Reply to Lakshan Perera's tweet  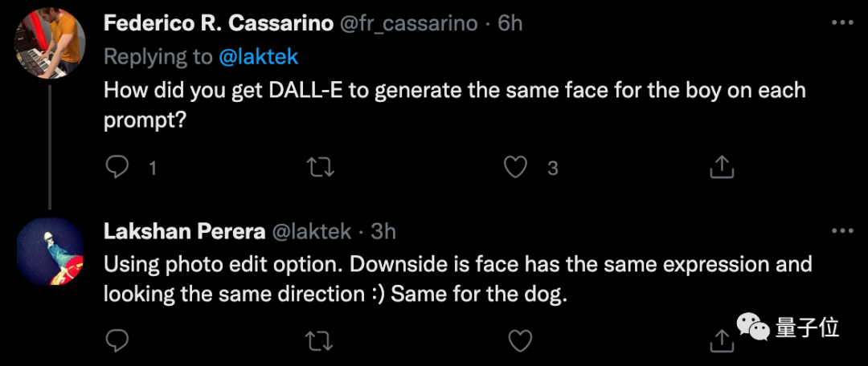[x=118, y=340]
